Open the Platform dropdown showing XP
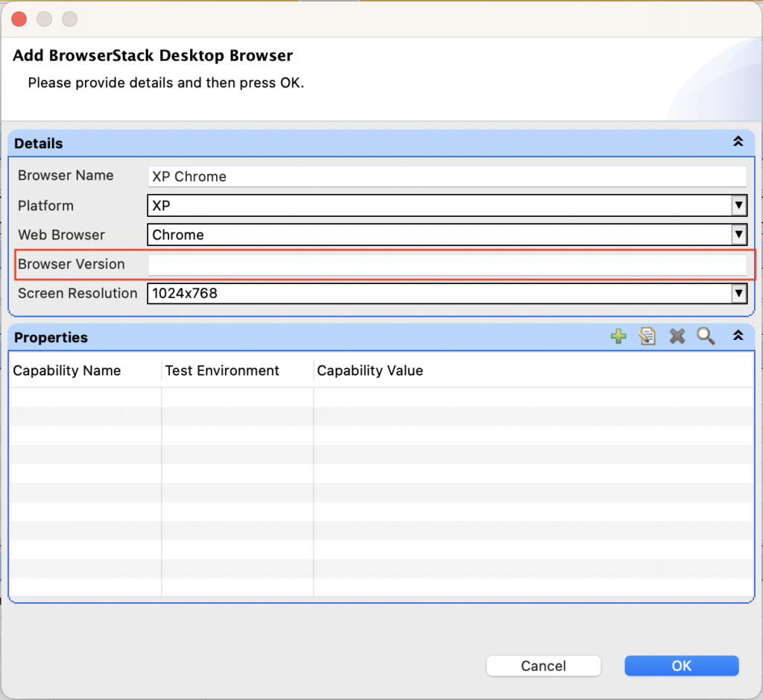 447,206
